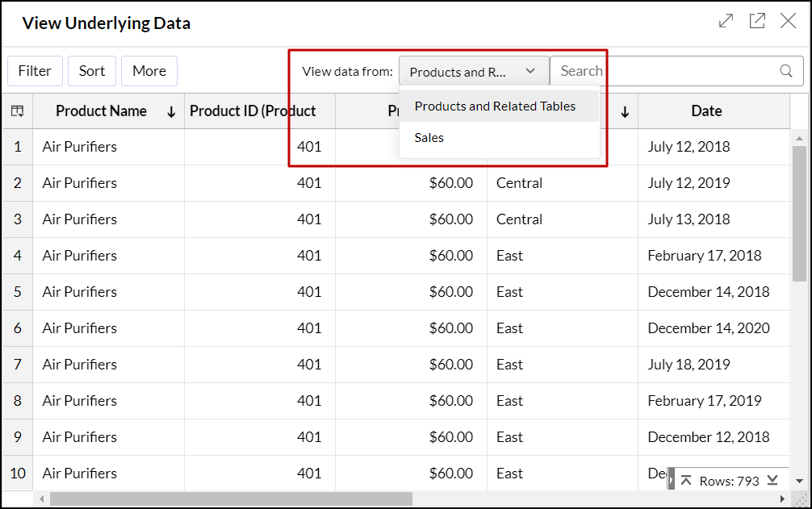812x509 pixels.
Task: Click the vertical scrollbar down arrow
Action: point(799,482)
